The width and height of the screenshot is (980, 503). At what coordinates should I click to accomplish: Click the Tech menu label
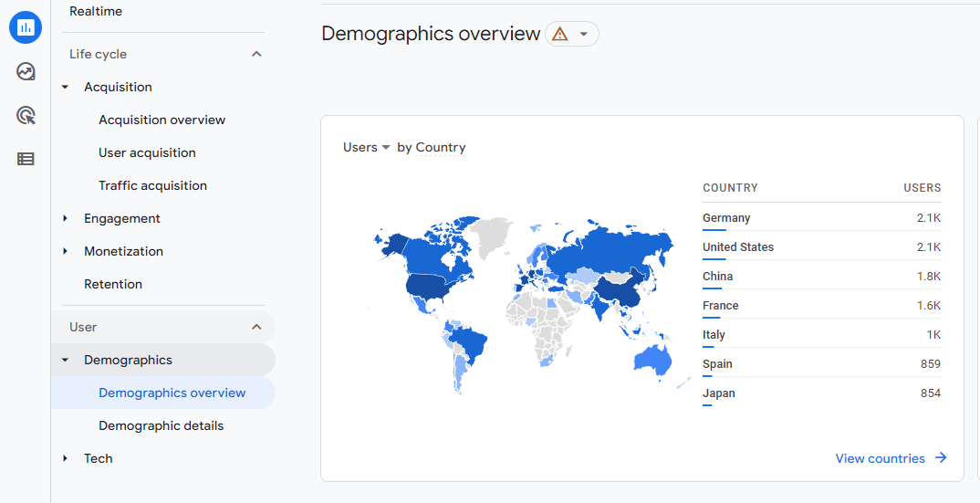pyautogui.click(x=99, y=458)
